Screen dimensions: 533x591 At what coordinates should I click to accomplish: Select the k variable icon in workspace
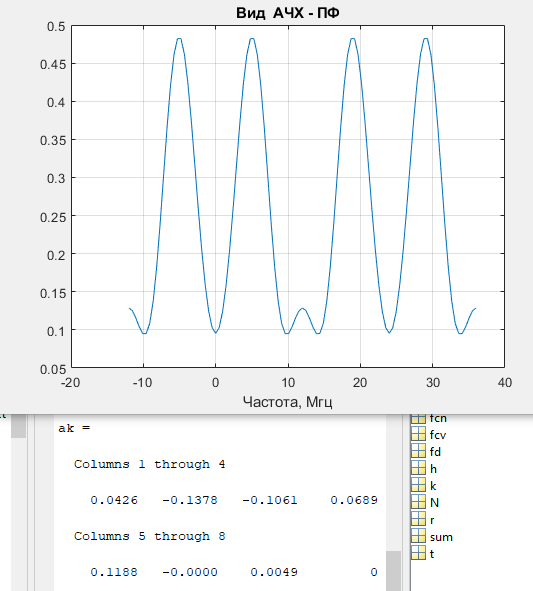tap(418, 485)
